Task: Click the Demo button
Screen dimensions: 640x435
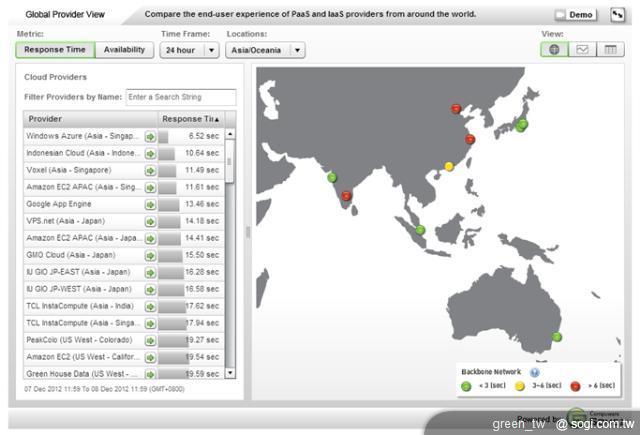Action: 576,15
